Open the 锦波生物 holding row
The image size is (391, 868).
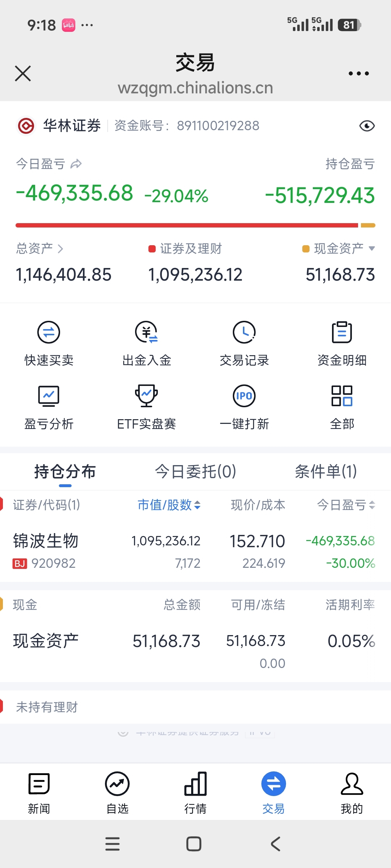195,552
